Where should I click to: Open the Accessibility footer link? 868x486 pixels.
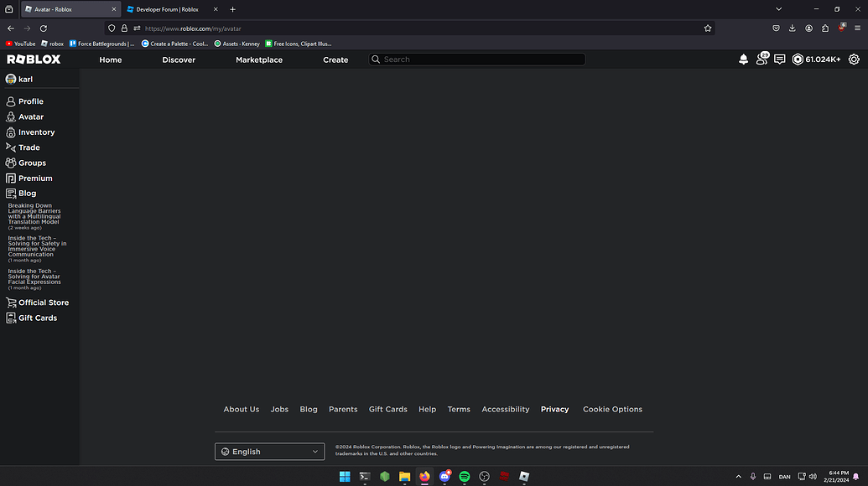point(506,410)
